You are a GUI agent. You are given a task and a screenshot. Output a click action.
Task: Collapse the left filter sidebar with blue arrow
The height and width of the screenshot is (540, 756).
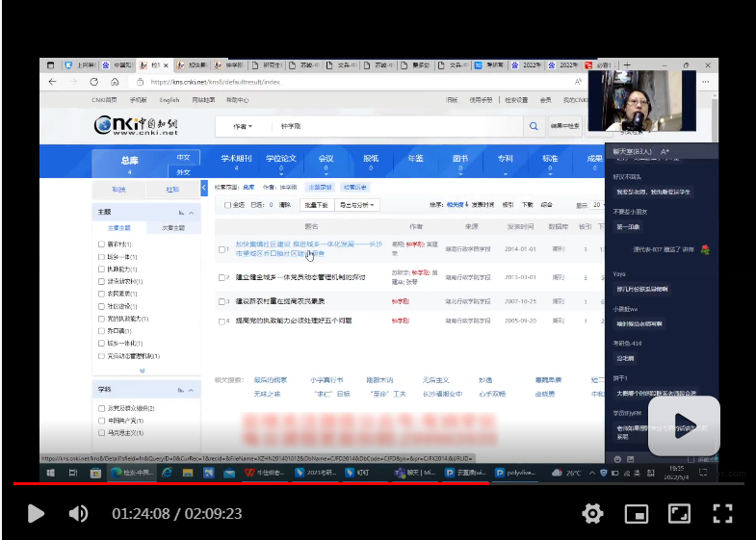pyautogui.click(x=204, y=188)
